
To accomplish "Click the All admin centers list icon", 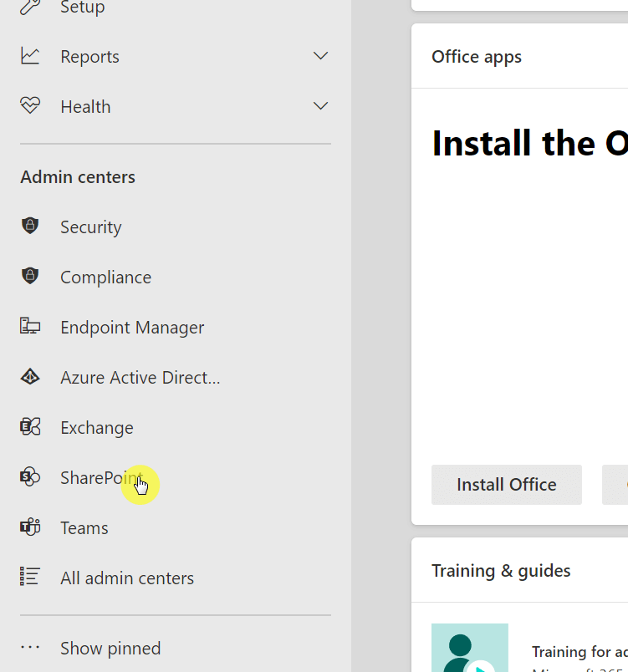I will pos(30,577).
